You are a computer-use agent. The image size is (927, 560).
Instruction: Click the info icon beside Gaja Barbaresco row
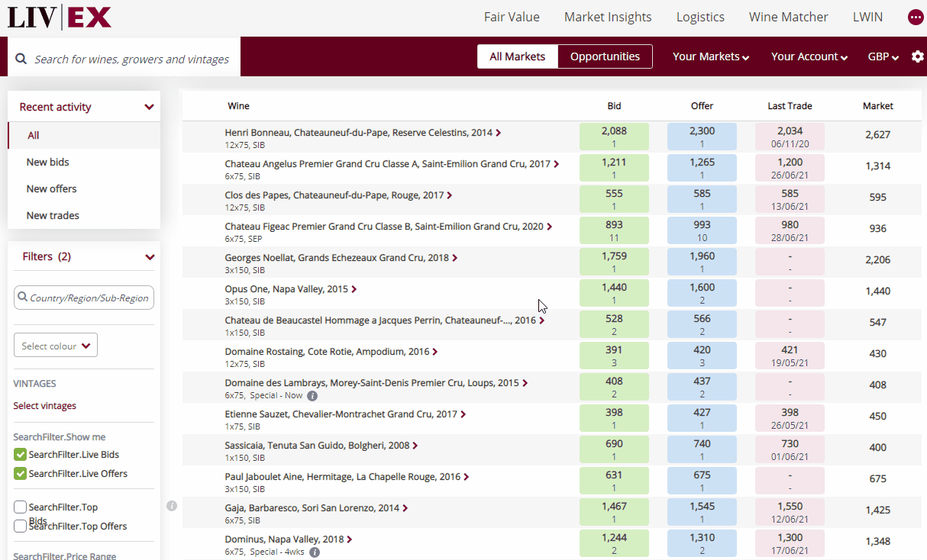click(172, 506)
